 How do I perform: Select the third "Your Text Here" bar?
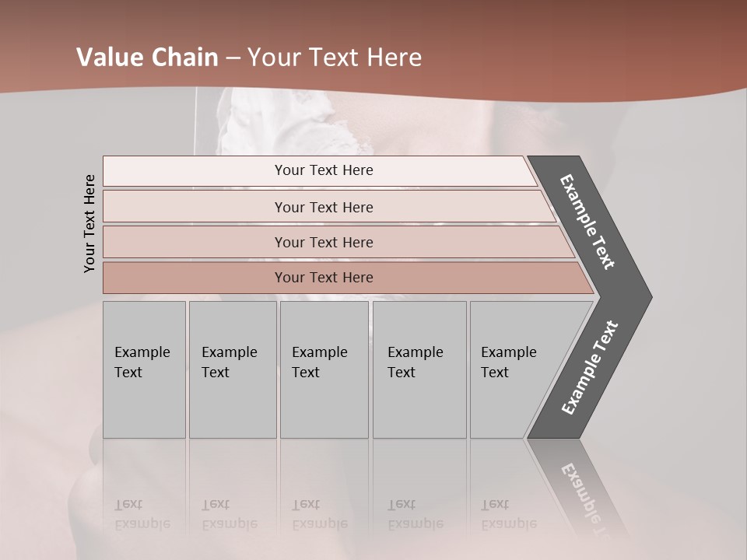[323, 242]
